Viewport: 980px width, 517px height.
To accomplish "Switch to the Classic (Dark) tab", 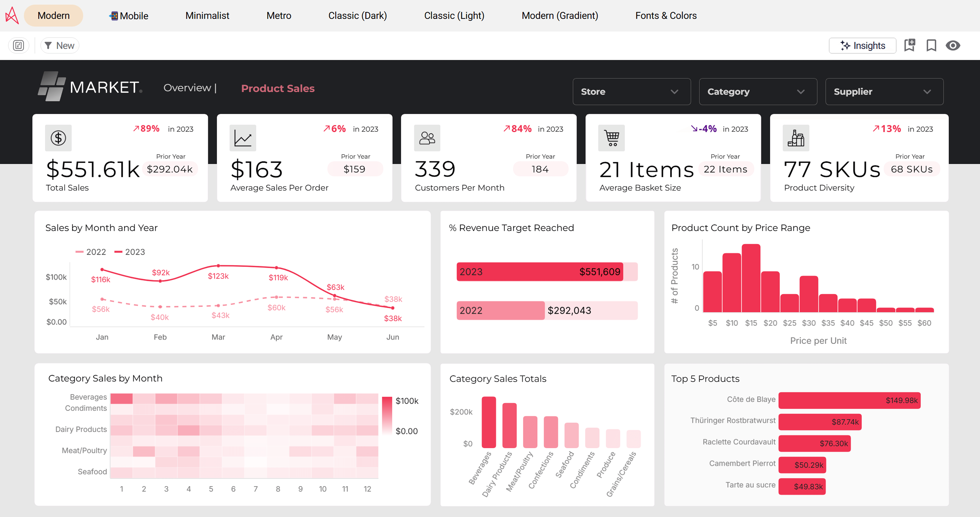I will 358,16.
